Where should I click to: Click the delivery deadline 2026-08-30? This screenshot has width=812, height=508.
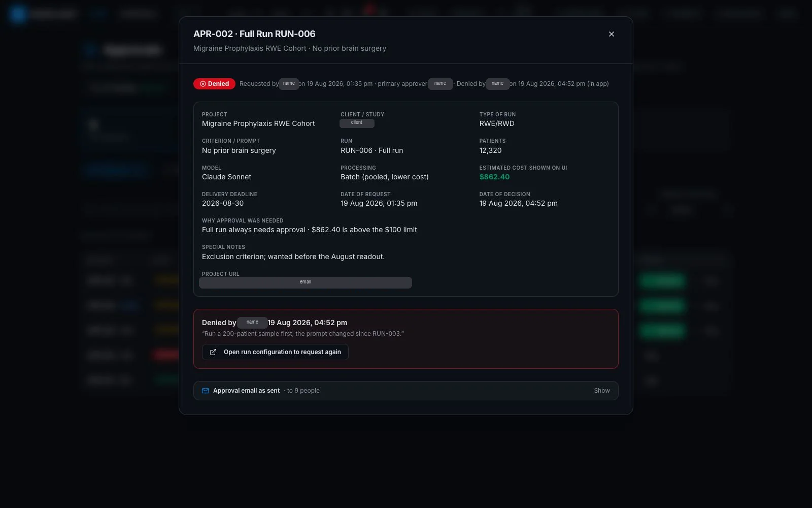[x=223, y=203]
